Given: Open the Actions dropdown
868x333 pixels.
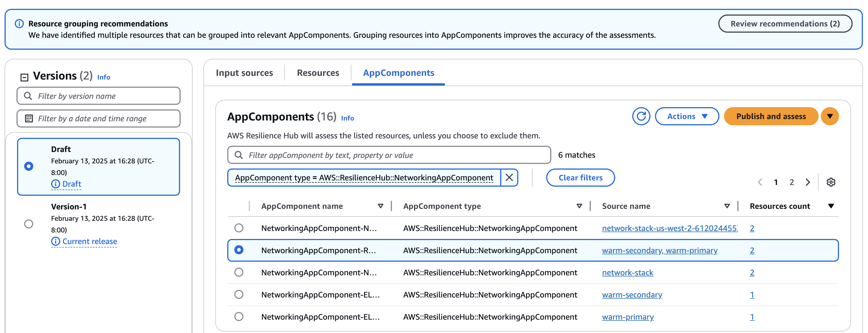Looking at the screenshot, I should pyautogui.click(x=687, y=116).
